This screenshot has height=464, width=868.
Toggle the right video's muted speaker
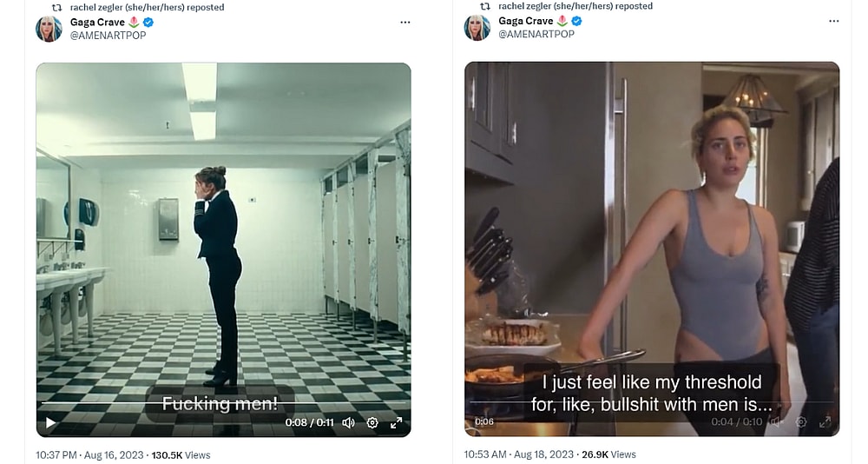pos(777,422)
